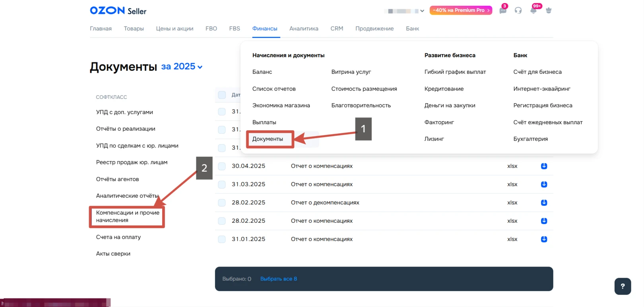Open the Аналитика menu tab

[x=304, y=29]
